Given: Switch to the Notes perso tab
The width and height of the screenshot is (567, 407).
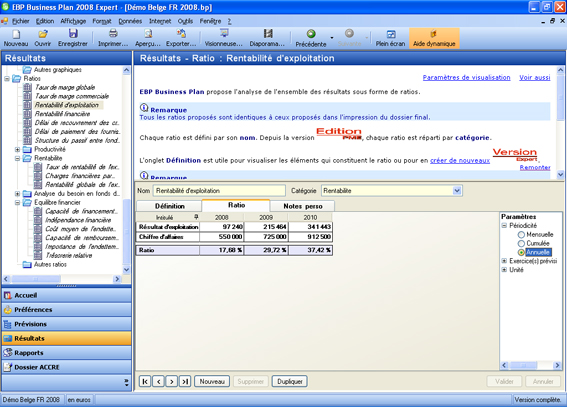Looking at the screenshot, I should (x=303, y=206).
